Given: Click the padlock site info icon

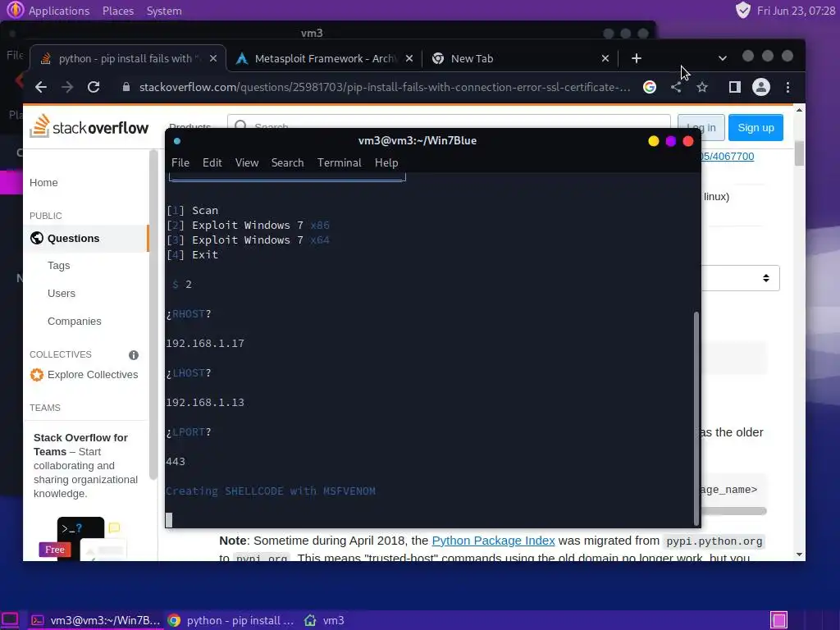Looking at the screenshot, I should (x=126, y=87).
